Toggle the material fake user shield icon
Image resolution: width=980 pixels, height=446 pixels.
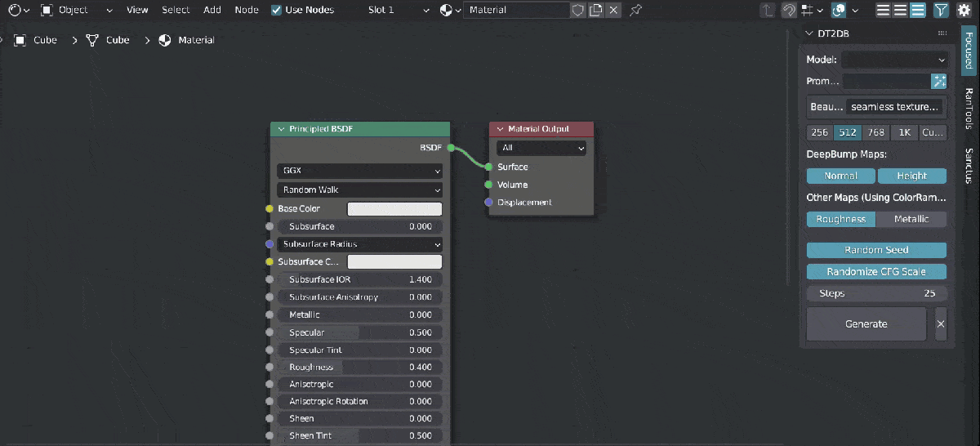coord(577,10)
